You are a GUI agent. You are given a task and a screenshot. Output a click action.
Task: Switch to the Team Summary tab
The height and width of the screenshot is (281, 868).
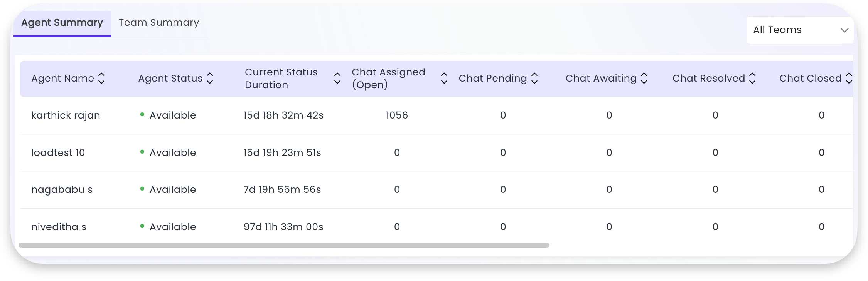159,23
